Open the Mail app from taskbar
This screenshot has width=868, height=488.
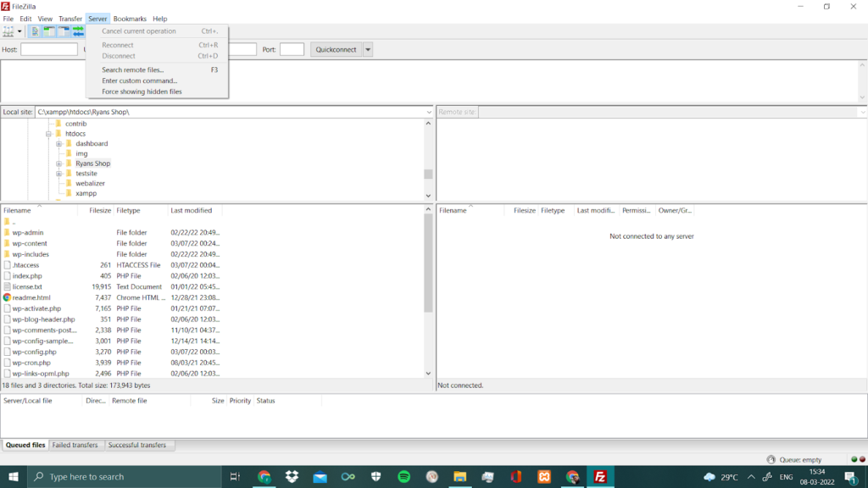(x=320, y=477)
